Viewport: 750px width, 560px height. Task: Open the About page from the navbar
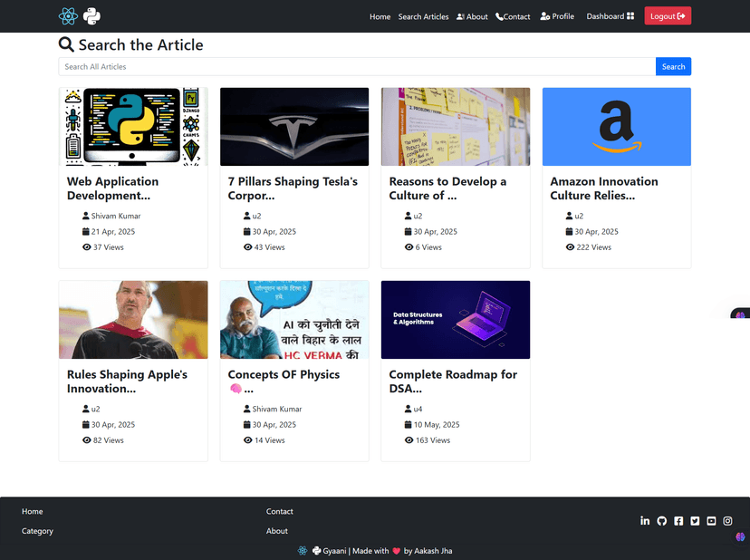pyautogui.click(x=472, y=15)
